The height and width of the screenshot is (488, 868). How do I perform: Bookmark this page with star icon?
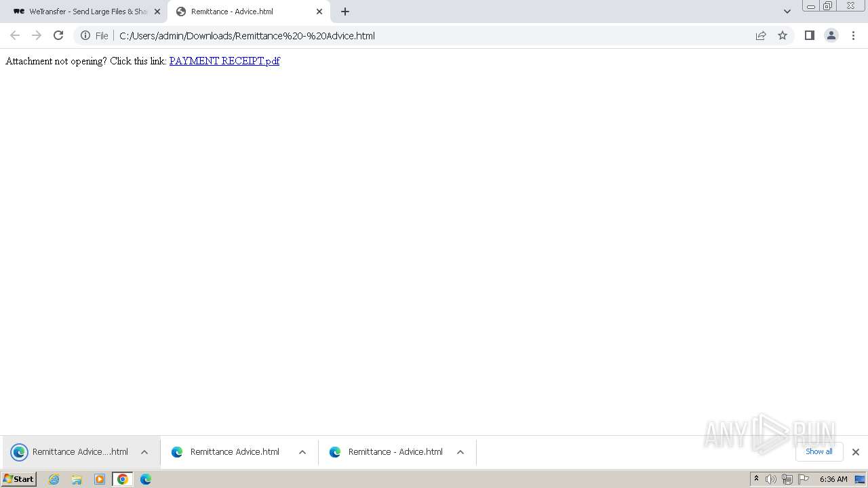point(783,36)
